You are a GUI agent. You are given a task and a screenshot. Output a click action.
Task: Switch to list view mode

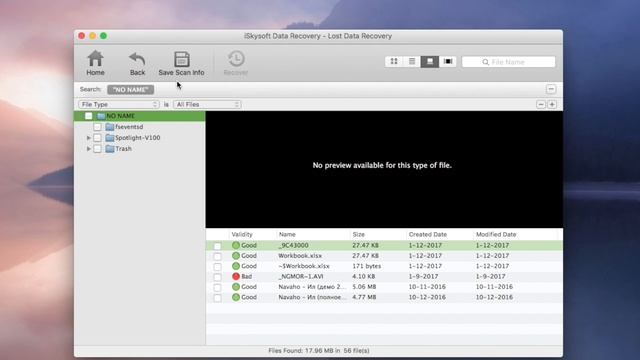click(x=412, y=62)
